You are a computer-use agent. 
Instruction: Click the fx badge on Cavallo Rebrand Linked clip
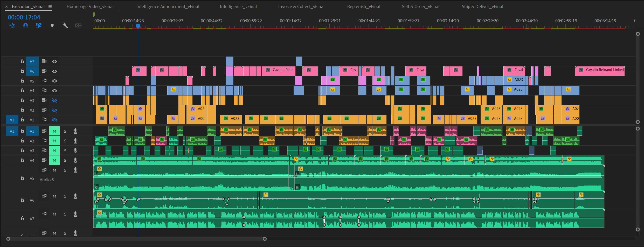tap(581, 70)
